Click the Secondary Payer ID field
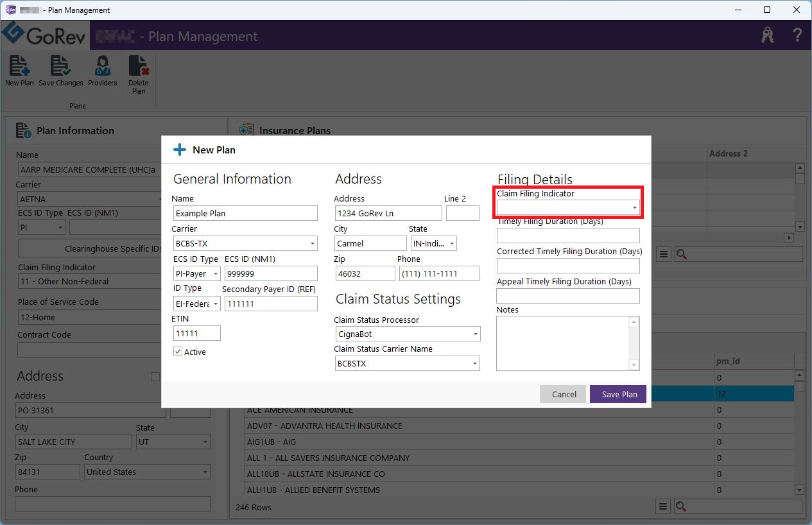 [271, 304]
